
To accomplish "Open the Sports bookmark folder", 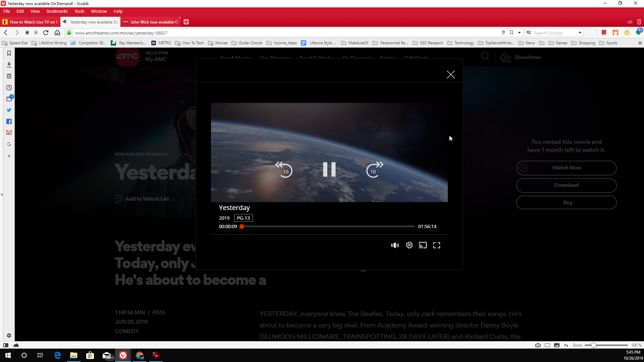I will click(x=608, y=43).
